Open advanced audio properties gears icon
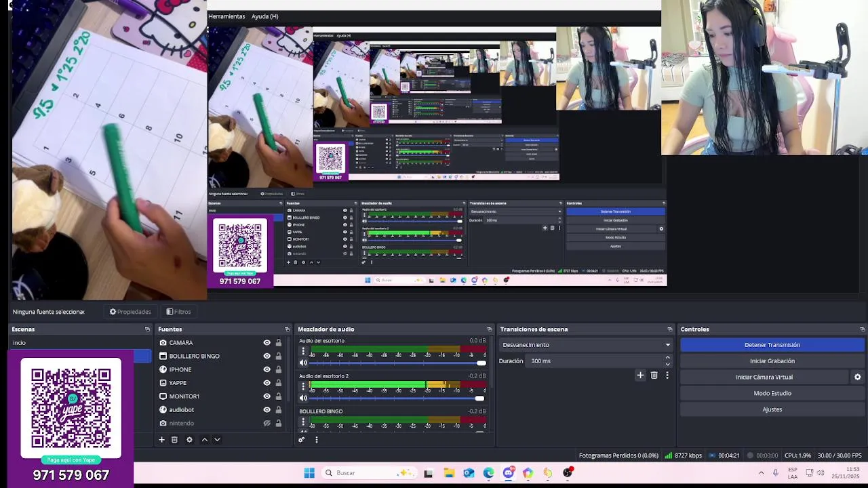Viewport: 868px width, 488px height. [x=302, y=439]
